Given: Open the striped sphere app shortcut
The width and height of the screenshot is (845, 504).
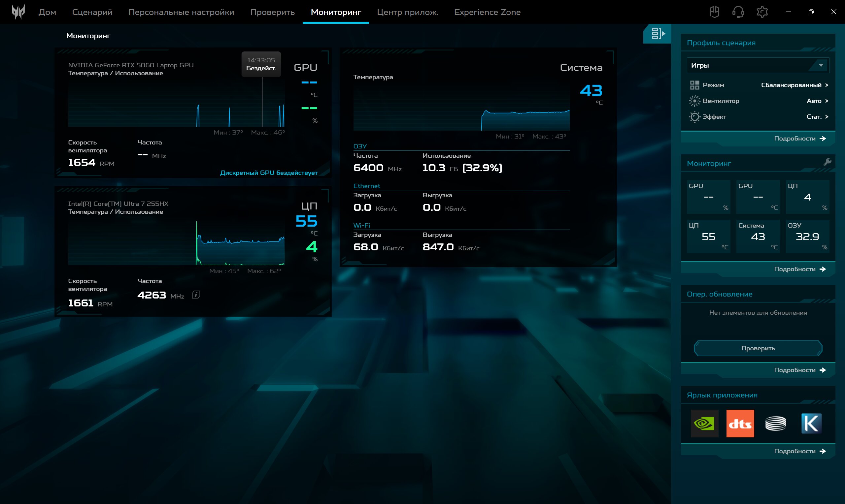Looking at the screenshot, I should tap(776, 424).
